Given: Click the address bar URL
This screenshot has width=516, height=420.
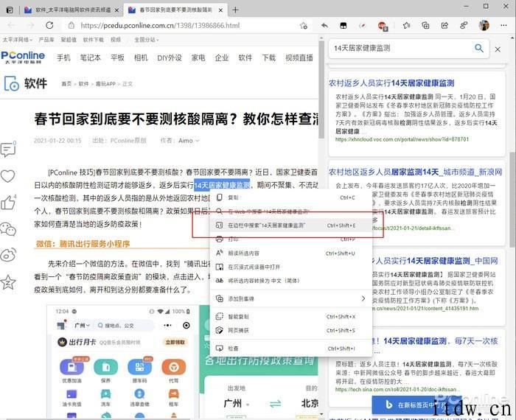Looking at the screenshot, I should click(x=160, y=25).
